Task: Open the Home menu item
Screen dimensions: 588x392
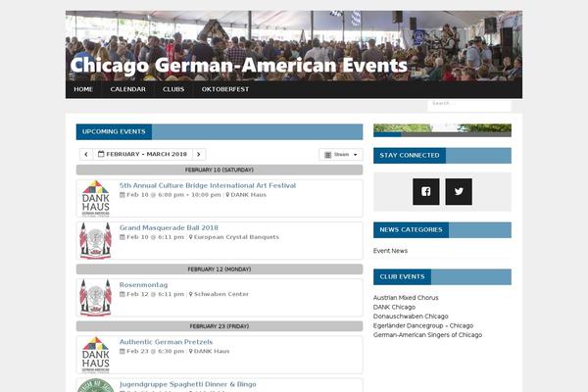Action: (x=83, y=89)
